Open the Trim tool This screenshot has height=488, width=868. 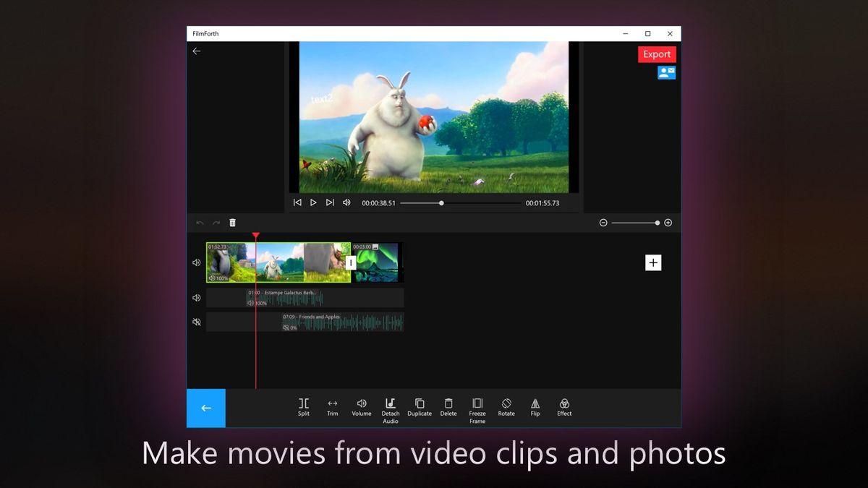click(x=333, y=407)
